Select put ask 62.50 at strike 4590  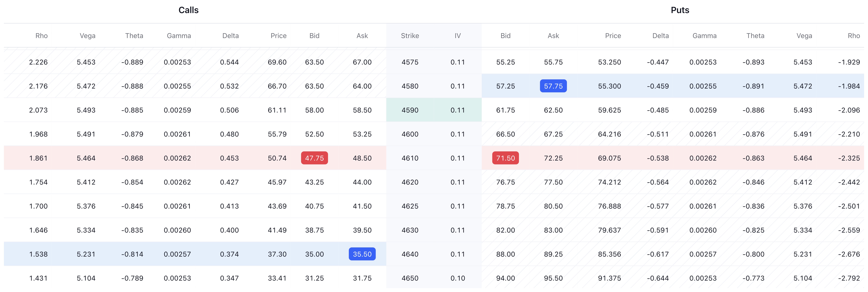(553, 110)
